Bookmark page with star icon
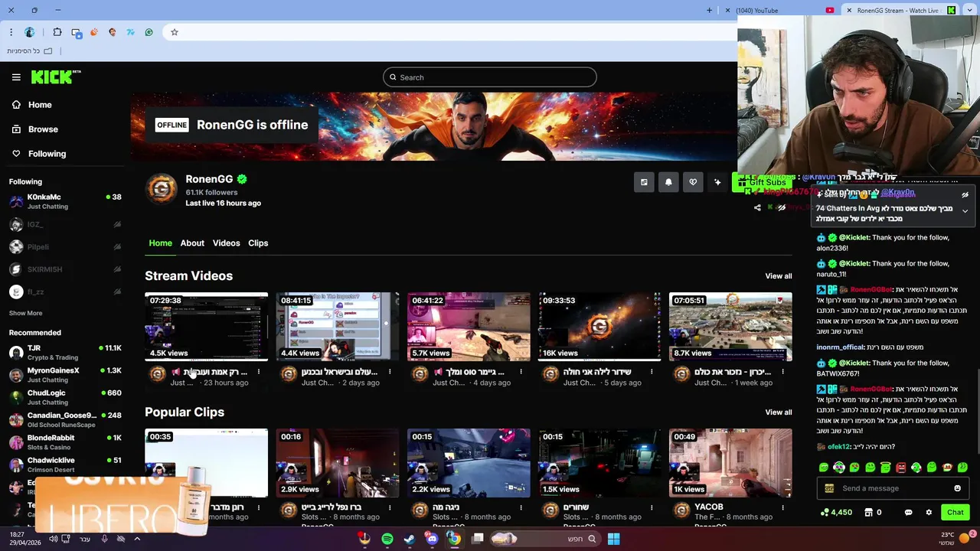Screen dimensions: 980x551 (175, 32)
